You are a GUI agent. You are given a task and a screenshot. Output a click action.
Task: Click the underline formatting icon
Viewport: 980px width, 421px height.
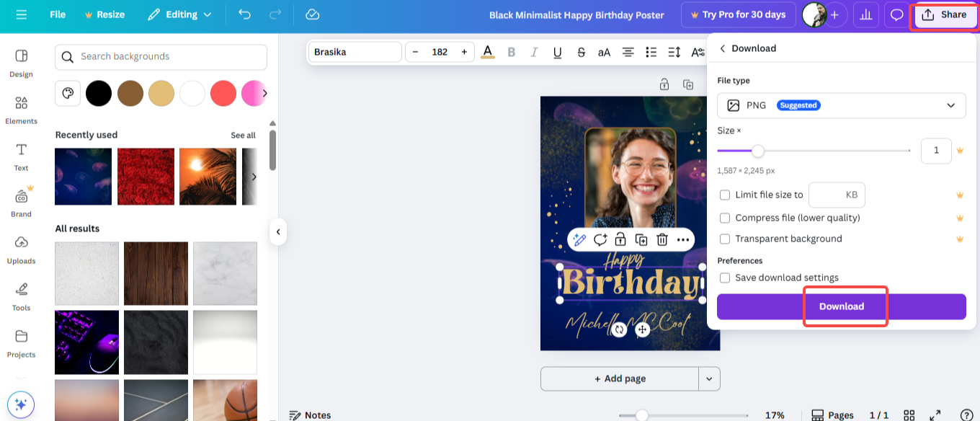557,52
